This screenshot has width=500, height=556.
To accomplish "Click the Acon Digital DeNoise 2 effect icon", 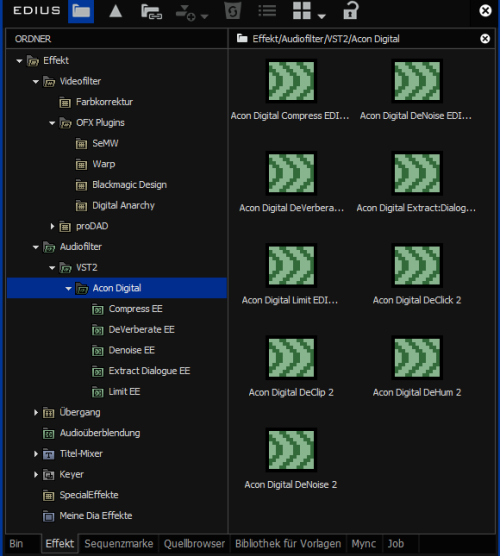I will tap(291, 450).
